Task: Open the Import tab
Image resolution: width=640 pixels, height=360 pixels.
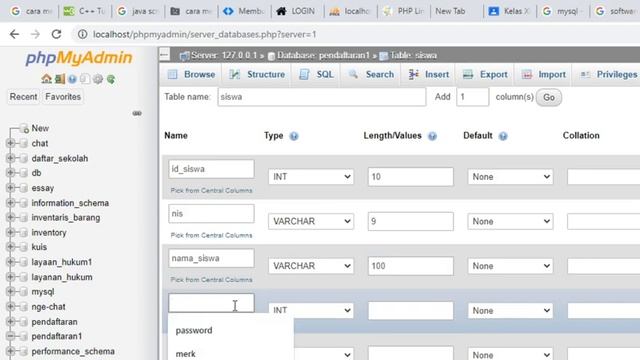Action: point(544,75)
